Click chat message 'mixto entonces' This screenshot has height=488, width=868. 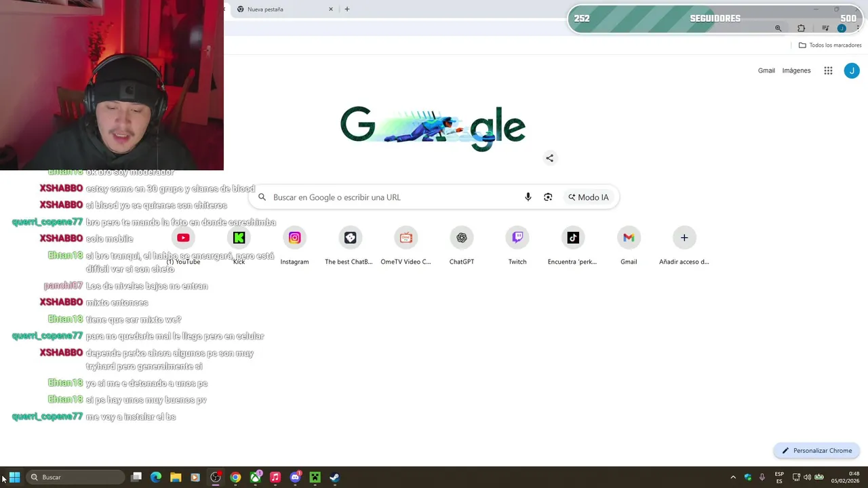[117, 302]
